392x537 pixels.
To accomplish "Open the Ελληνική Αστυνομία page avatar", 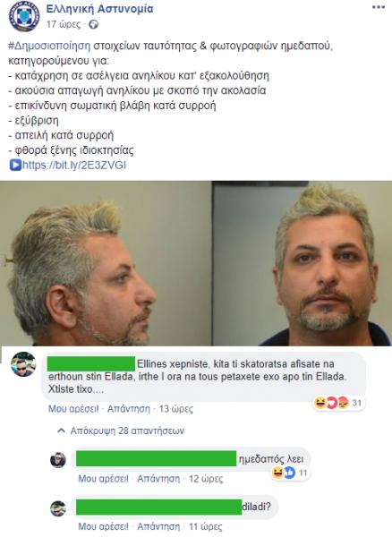I will click(24, 16).
